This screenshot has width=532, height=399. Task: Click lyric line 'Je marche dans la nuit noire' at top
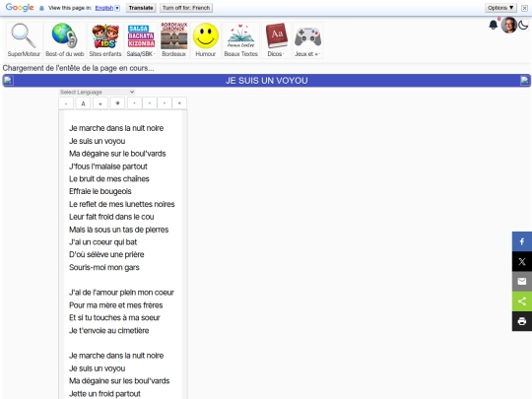116,128
